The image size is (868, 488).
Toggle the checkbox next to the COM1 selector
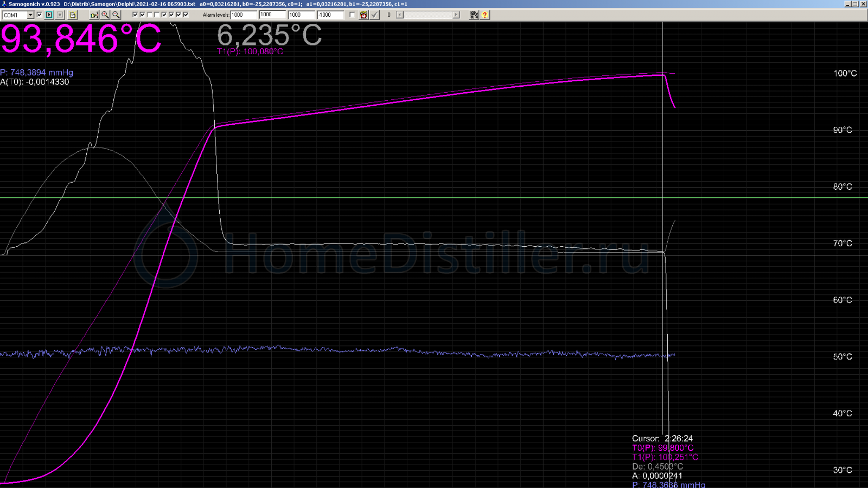tap(39, 15)
